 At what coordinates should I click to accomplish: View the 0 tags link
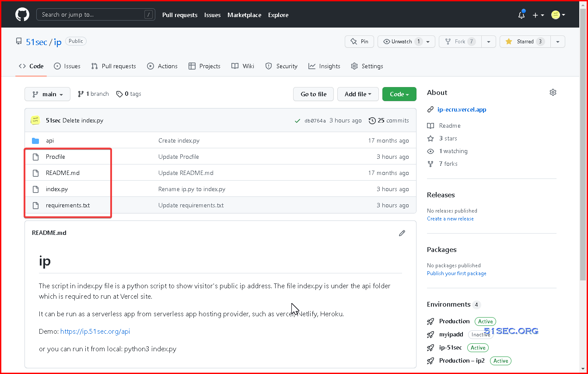coord(129,94)
